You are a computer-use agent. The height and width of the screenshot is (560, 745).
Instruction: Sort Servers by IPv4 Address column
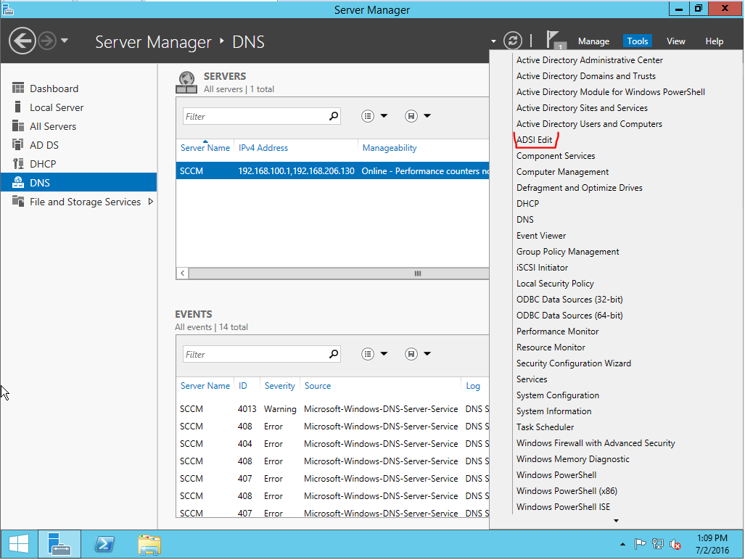pos(263,148)
